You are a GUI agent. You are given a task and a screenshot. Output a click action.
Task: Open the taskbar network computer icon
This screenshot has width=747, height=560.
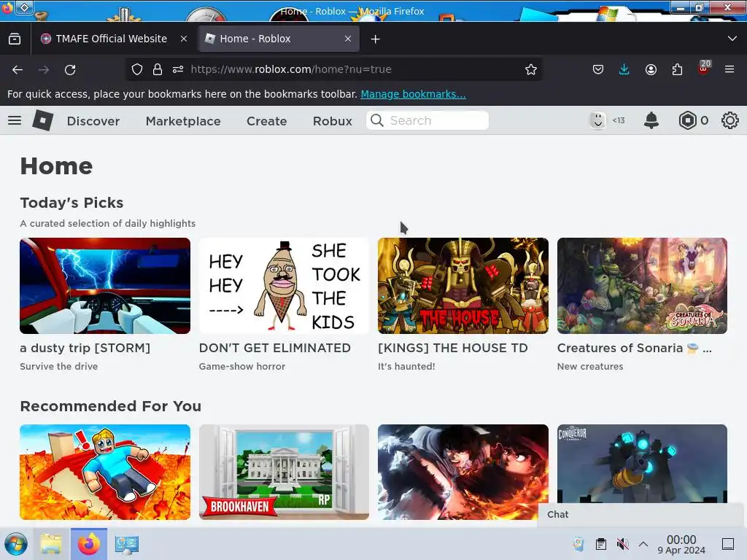coord(127,544)
